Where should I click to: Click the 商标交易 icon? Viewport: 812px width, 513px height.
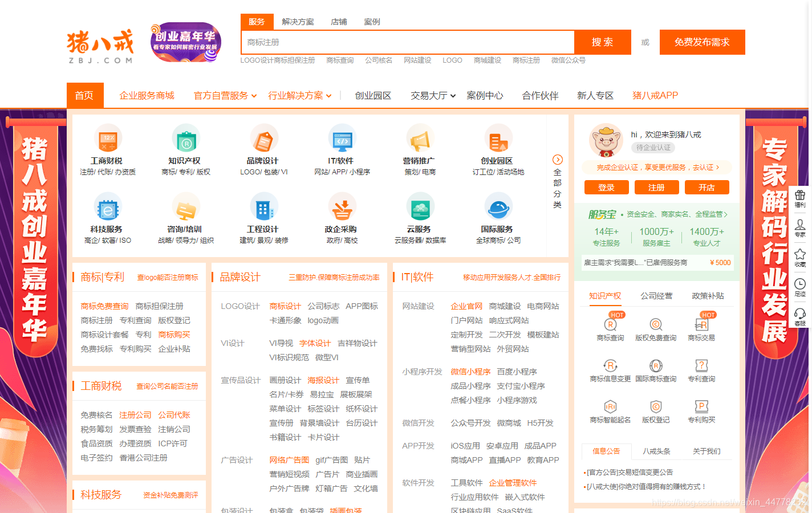(x=701, y=324)
